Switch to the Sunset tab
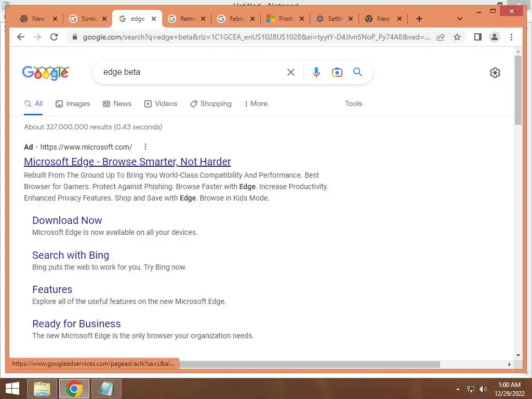532x399 pixels. [x=85, y=19]
